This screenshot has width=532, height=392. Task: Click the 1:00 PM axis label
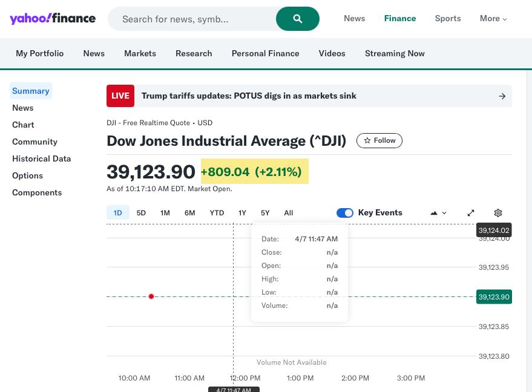click(x=300, y=378)
